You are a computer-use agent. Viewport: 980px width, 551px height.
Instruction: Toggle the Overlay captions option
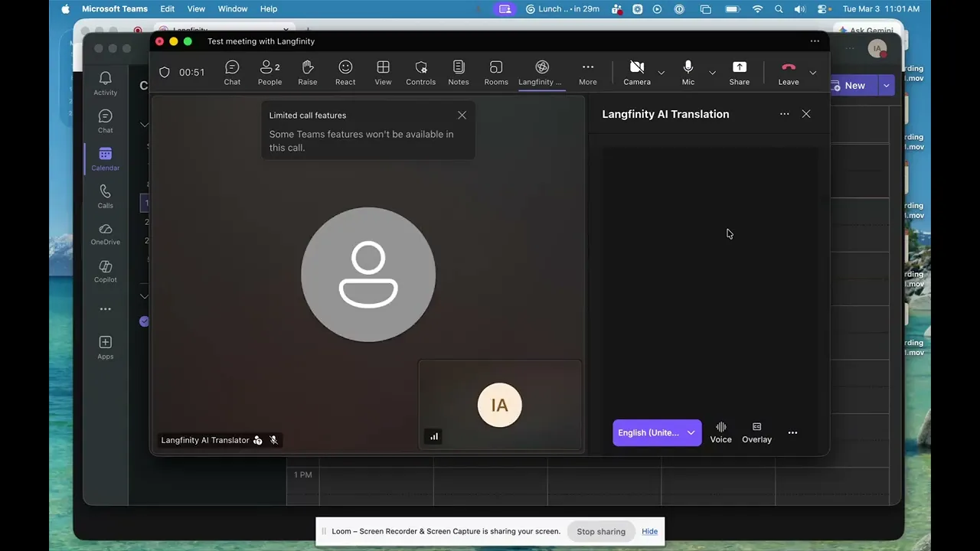[x=756, y=432]
